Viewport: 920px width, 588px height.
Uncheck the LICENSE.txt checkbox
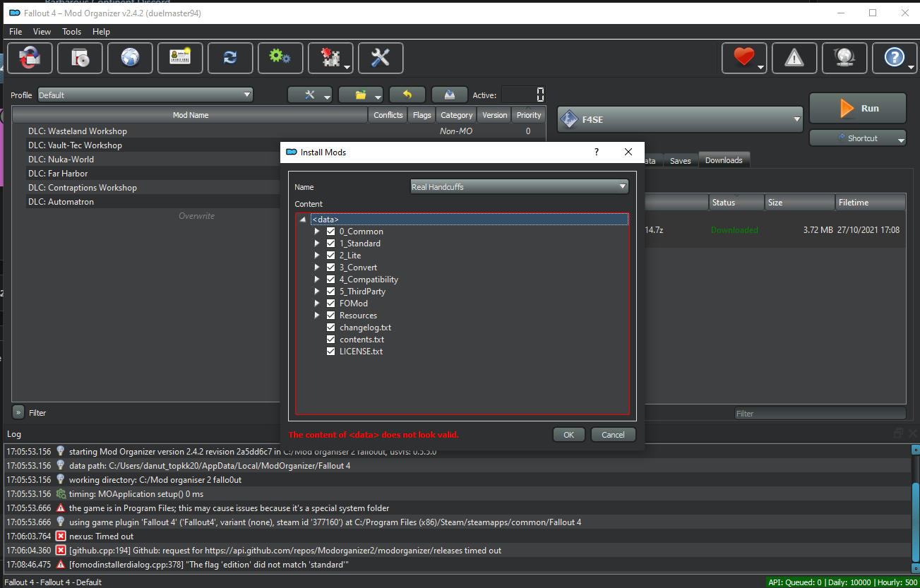[x=331, y=352]
